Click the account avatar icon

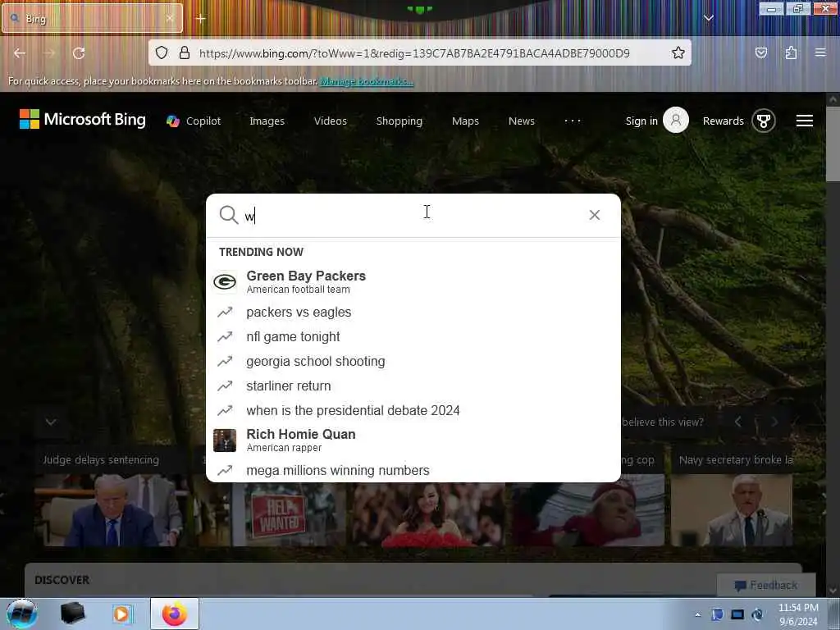pos(676,120)
